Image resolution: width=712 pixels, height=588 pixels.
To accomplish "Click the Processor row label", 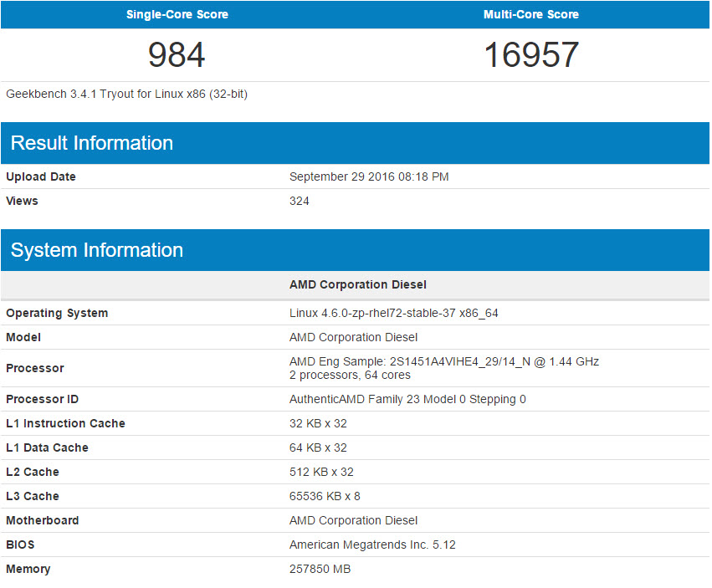I will (35, 368).
